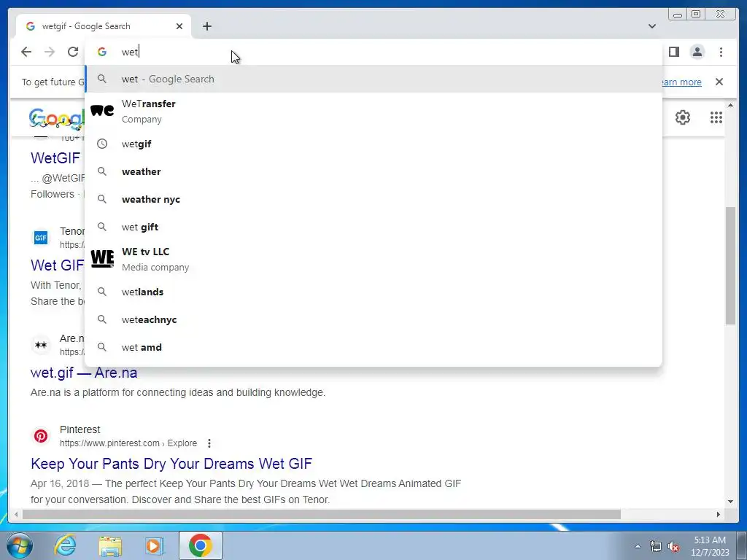Viewport: 747px width, 560px height.
Task: Open a new tab with the plus button
Action: click(x=206, y=26)
